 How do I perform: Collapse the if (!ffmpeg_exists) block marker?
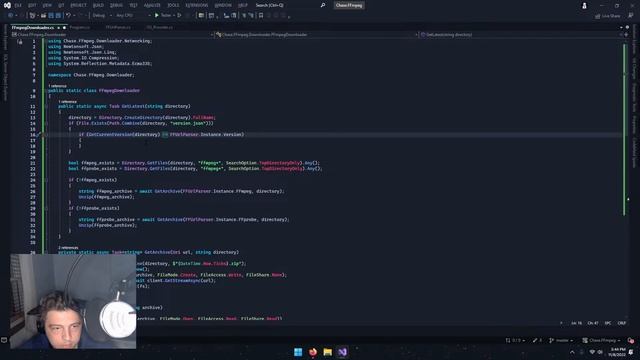(46, 180)
